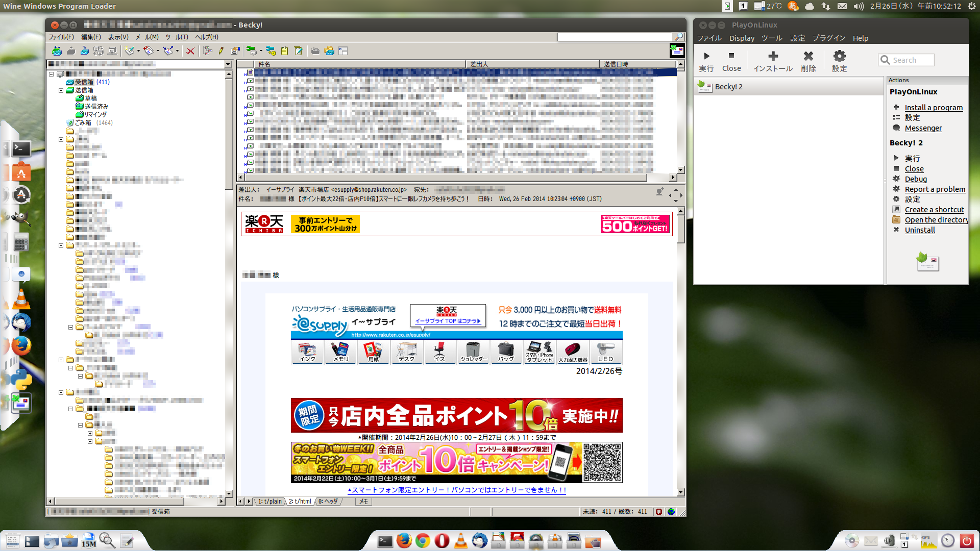The width and height of the screenshot is (980, 551).
Task: Click Install a program link
Action: pos(934,108)
